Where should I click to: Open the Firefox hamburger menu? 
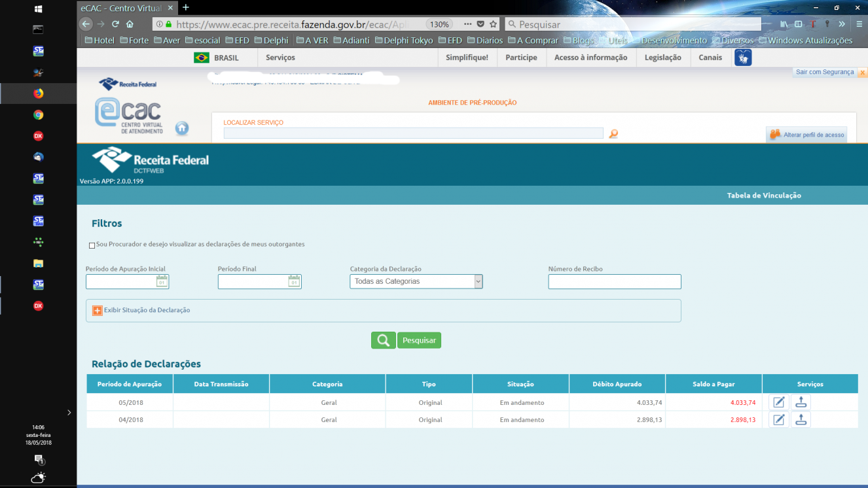(x=859, y=24)
